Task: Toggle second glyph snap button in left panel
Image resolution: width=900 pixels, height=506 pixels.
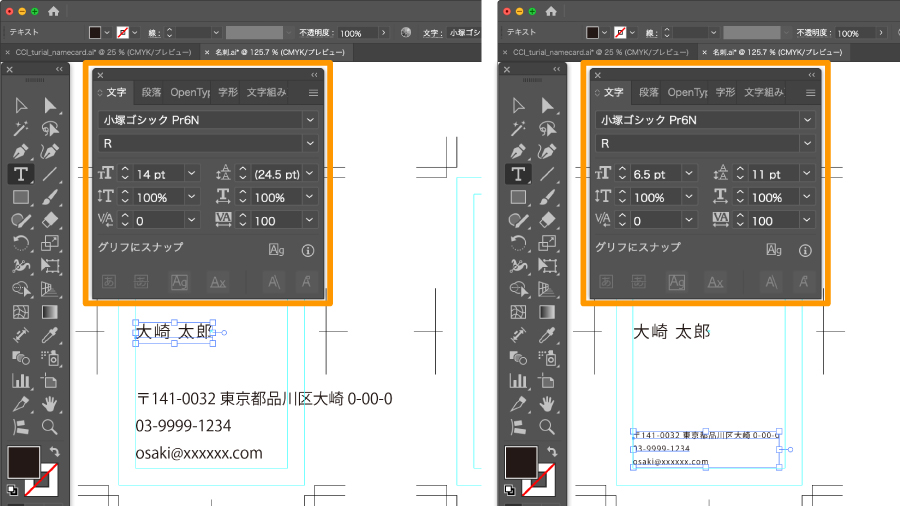Action: point(141,282)
